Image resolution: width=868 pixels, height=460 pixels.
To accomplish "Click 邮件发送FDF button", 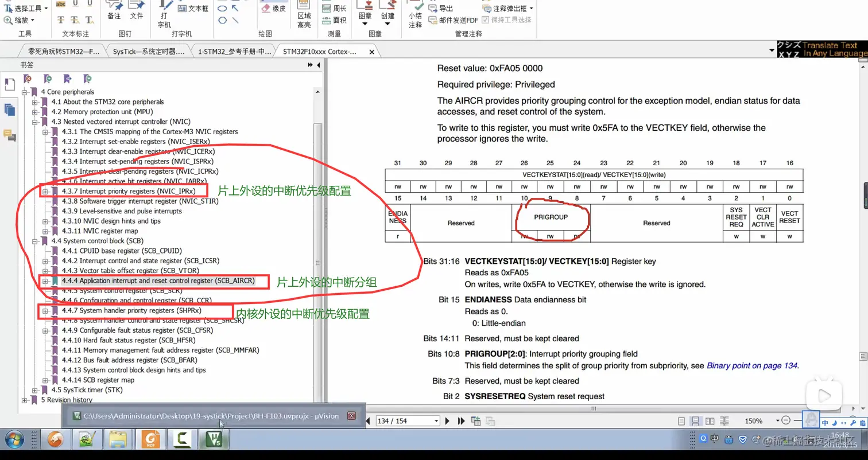I will coord(453,20).
